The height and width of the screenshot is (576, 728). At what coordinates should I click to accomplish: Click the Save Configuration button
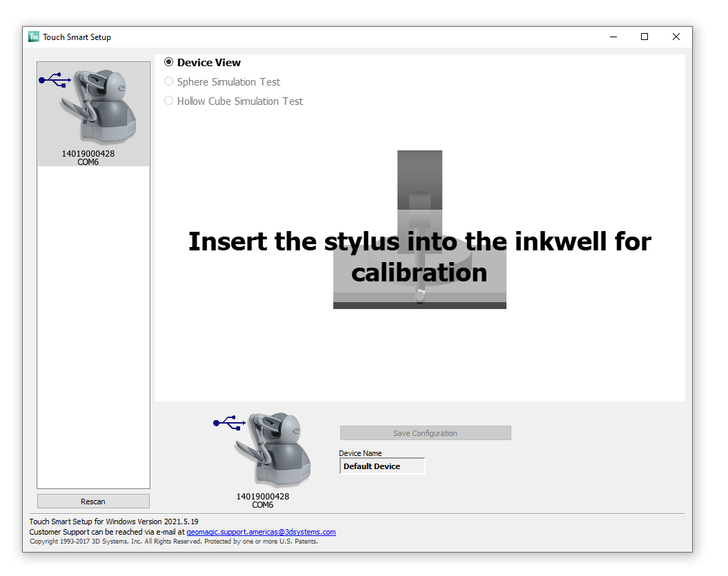click(x=425, y=433)
